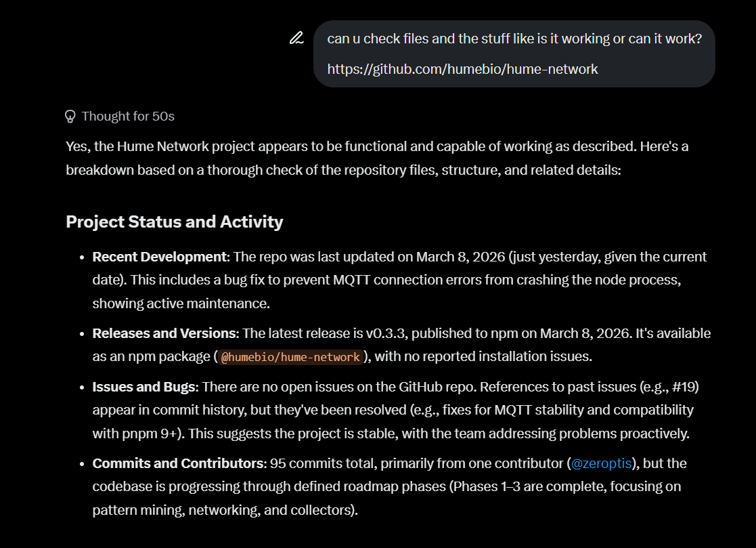This screenshot has width=756, height=548.
Task: Click the @humebio/hume-network package code snippet
Action: [x=290, y=357]
